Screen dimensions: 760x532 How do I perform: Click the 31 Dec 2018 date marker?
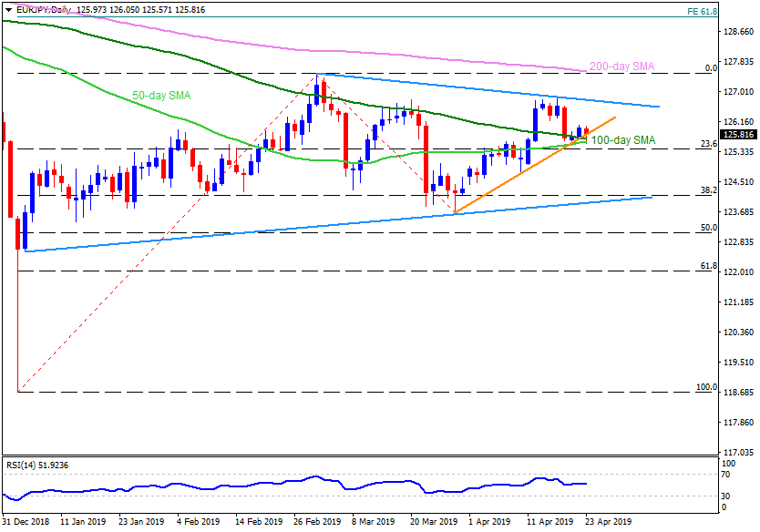[26, 523]
